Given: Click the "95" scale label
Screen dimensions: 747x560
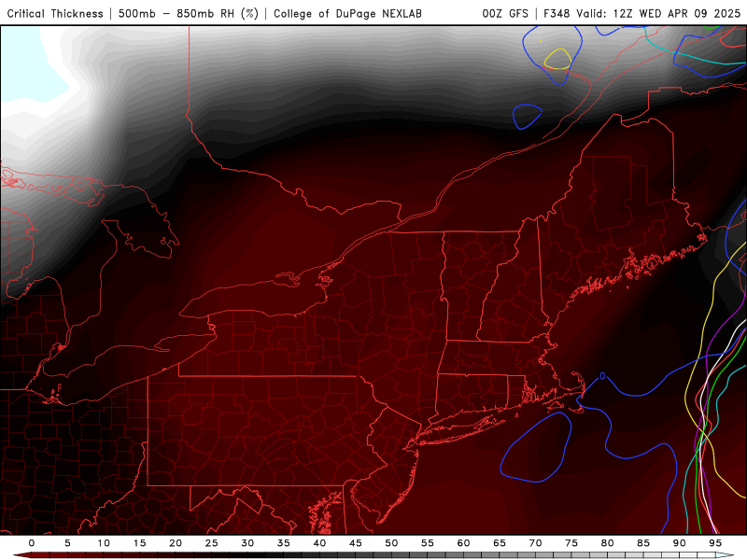Looking at the screenshot, I should pos(715,543).
